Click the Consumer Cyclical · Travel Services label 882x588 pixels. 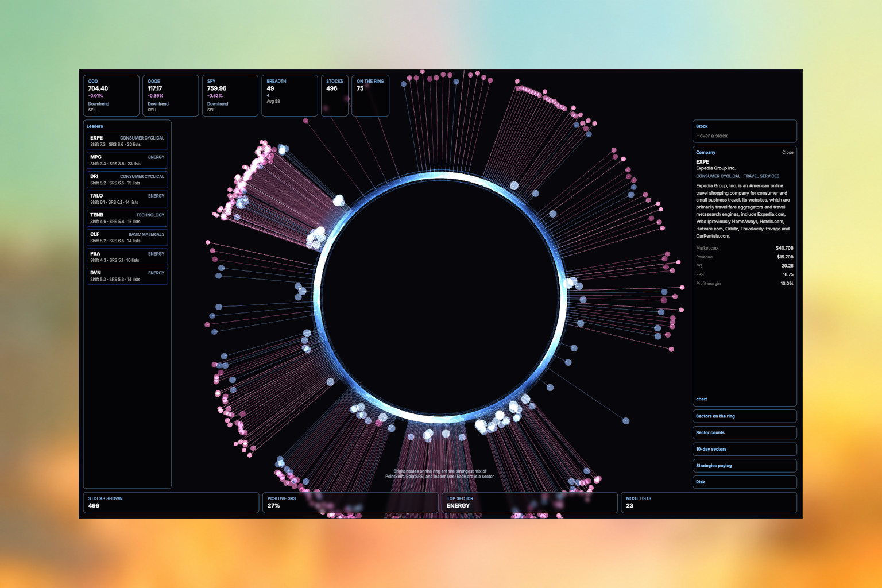pyautogui.click(x=738, y=176)
